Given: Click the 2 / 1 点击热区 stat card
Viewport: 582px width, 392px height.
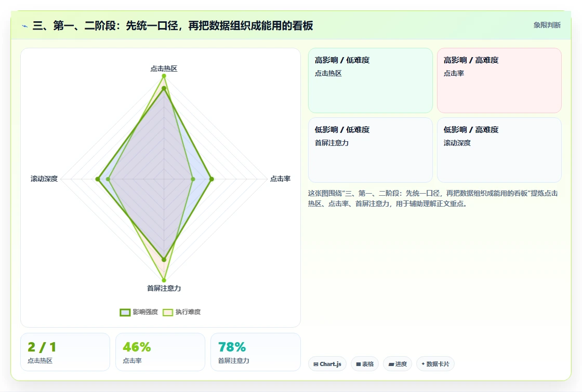Looking at the screenshot, I should (65, 352).
